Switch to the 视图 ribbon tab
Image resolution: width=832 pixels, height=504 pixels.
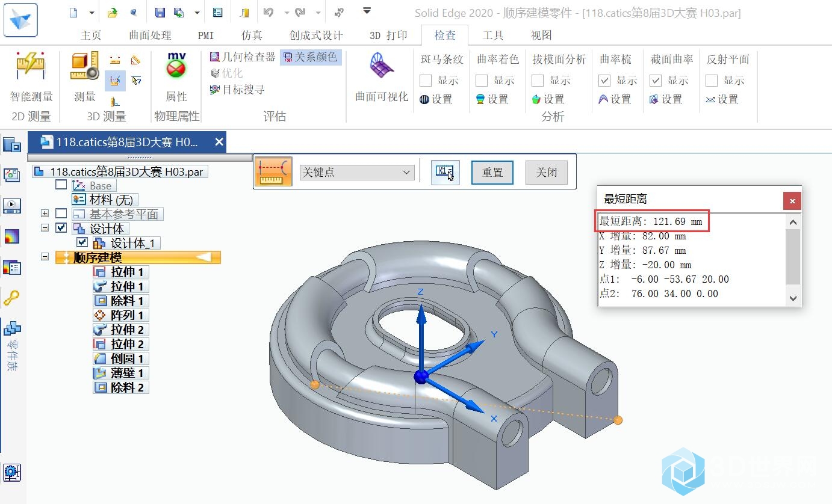click(541, 35)
